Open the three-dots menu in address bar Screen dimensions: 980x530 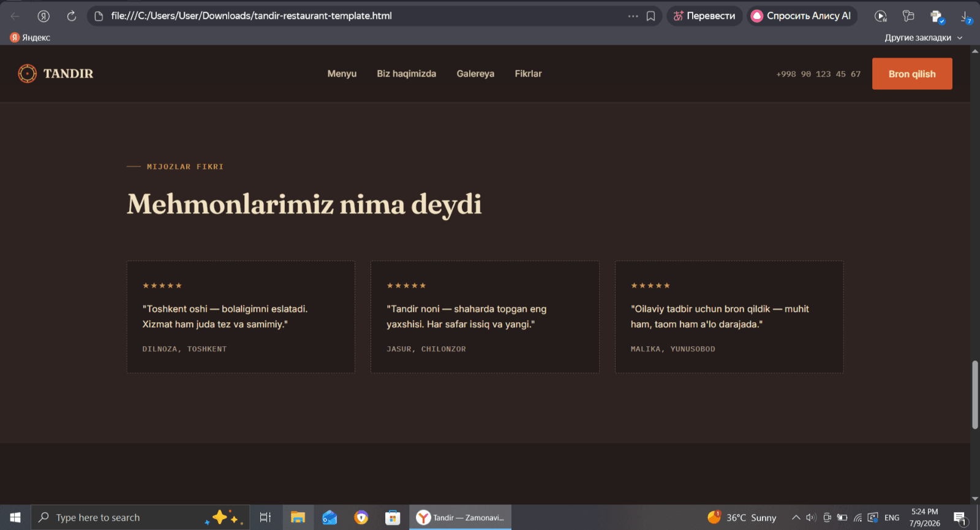[x=633, y=16]
